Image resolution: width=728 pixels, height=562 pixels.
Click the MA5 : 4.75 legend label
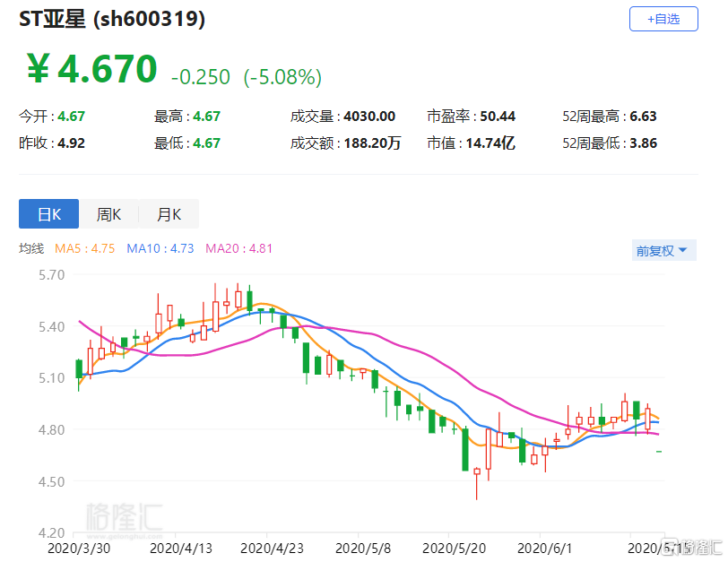(84, 249)
